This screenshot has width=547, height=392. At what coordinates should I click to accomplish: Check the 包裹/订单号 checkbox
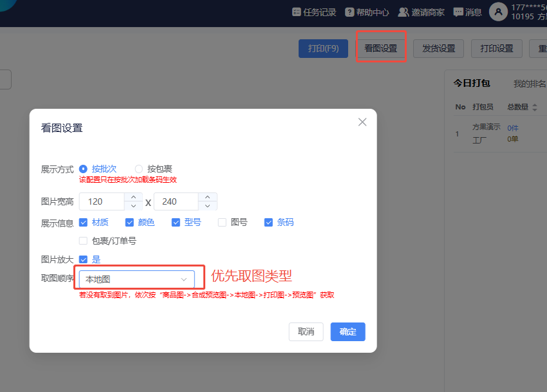[x=83, y=241]
